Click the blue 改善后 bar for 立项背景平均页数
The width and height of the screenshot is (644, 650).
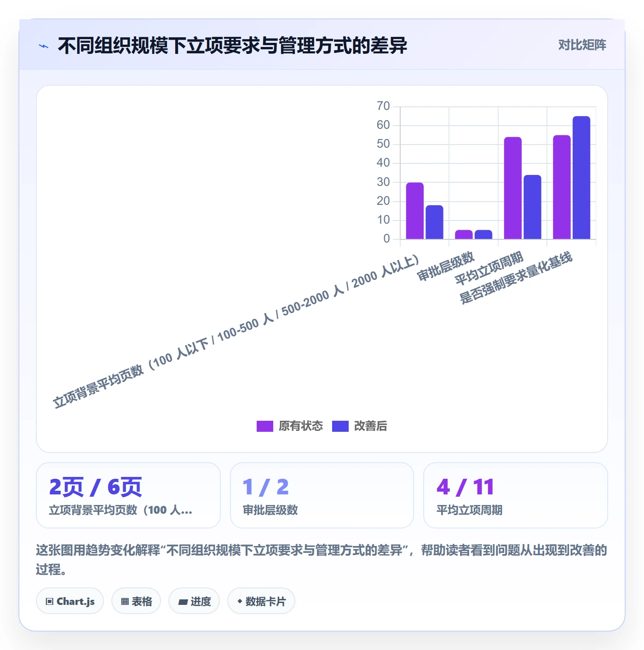[435, 222]
